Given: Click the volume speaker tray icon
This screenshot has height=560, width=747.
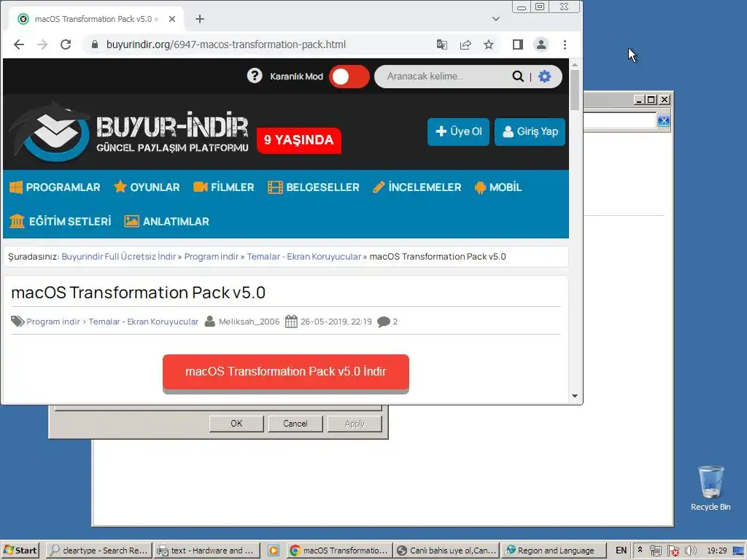Looking at the screenshot, I should coord(690,551).
